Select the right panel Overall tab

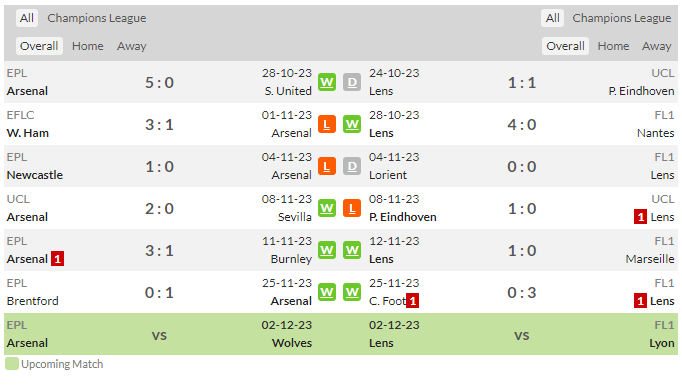(x=565, y=46)
